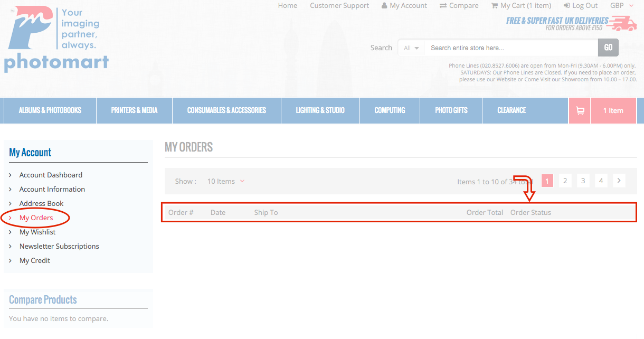Click Log Out in the header
This screenshot has width=644, height=339.
[x=580, y=6]
